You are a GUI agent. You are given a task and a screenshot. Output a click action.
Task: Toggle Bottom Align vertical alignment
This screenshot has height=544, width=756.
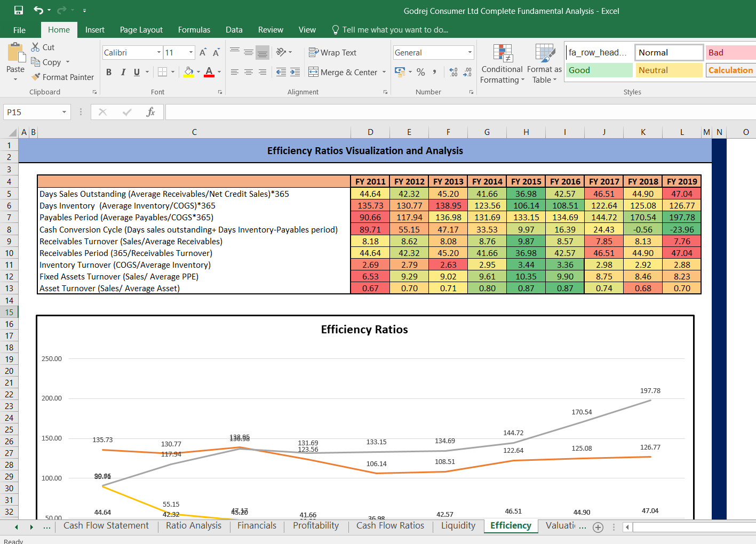click(262, 52)
